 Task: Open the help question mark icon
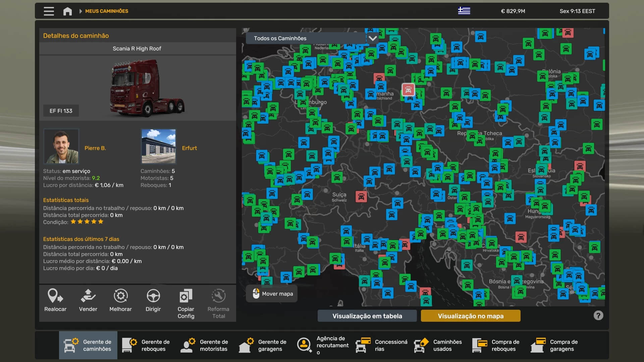click(x=598, y=315)
